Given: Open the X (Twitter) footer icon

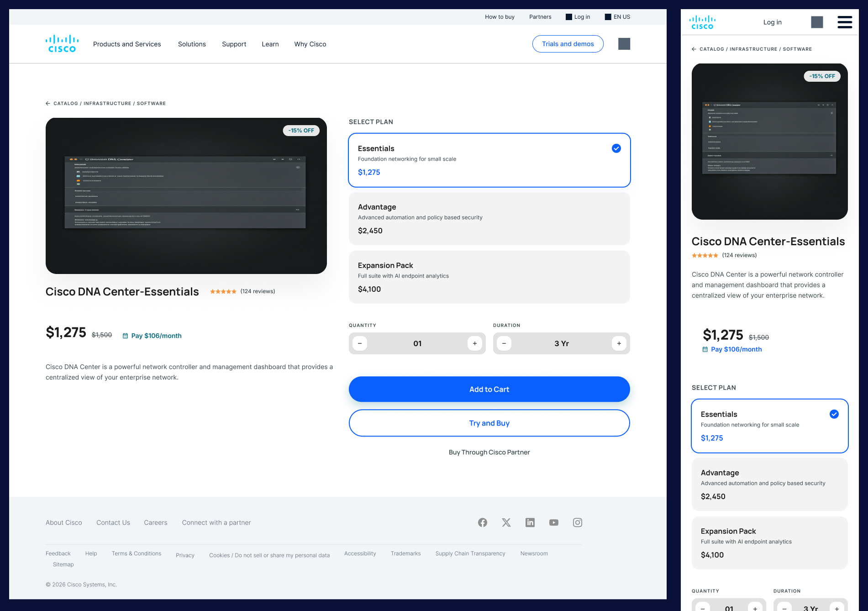Looking at the screenshot, I should 506,522.
